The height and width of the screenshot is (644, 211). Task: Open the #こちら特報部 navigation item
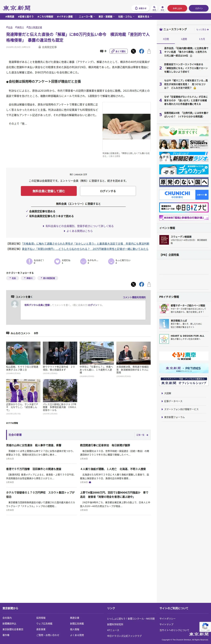(x=45, y=16)
